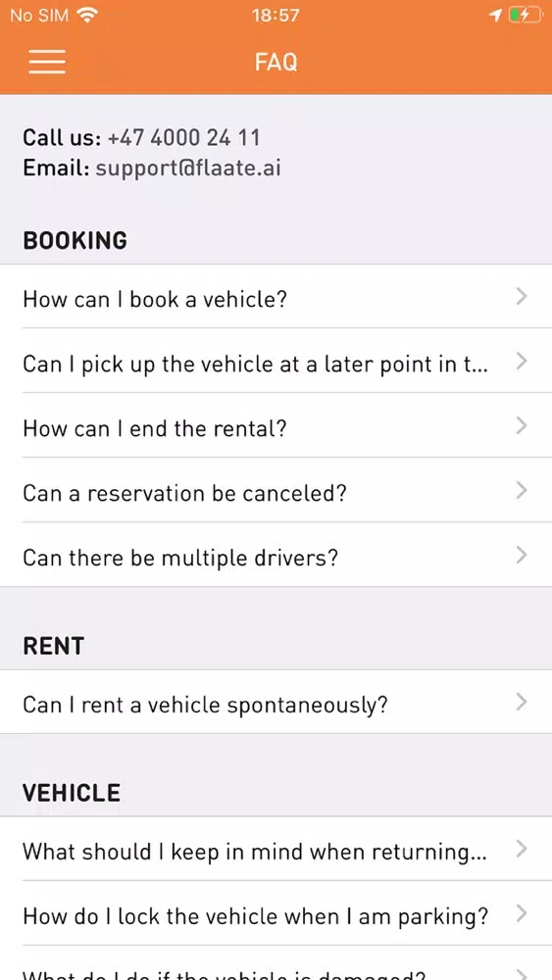The image size is (552, 980).
Task: Select 'Can a reservation be canceled?' row
Action: tap(276, 491)
